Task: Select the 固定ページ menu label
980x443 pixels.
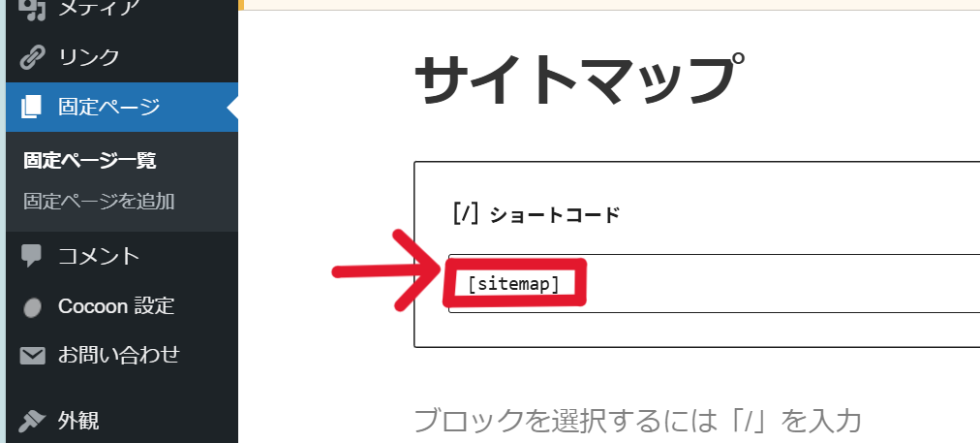Action: click(108, 107)
